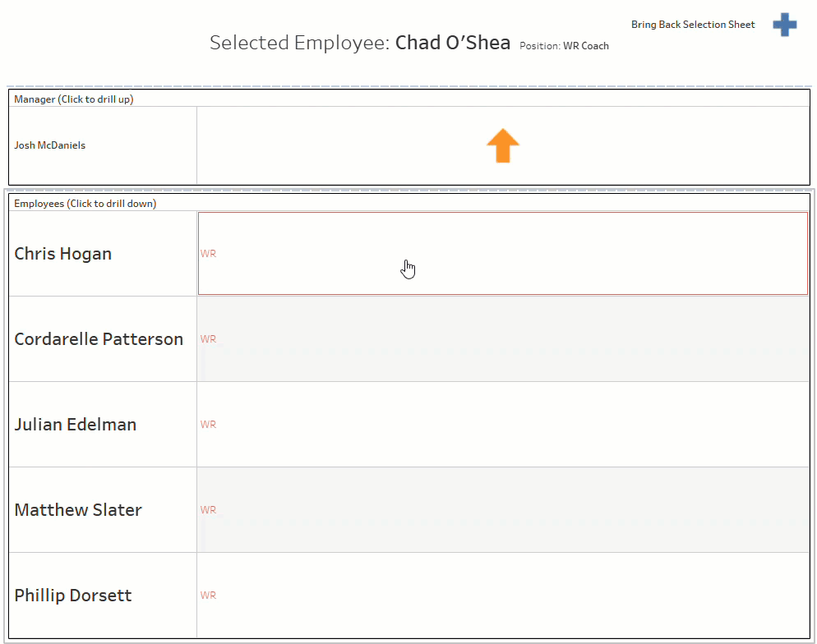
Task: Open Phillip Dorsett's employee entry
Action: (x=73, y=596)
